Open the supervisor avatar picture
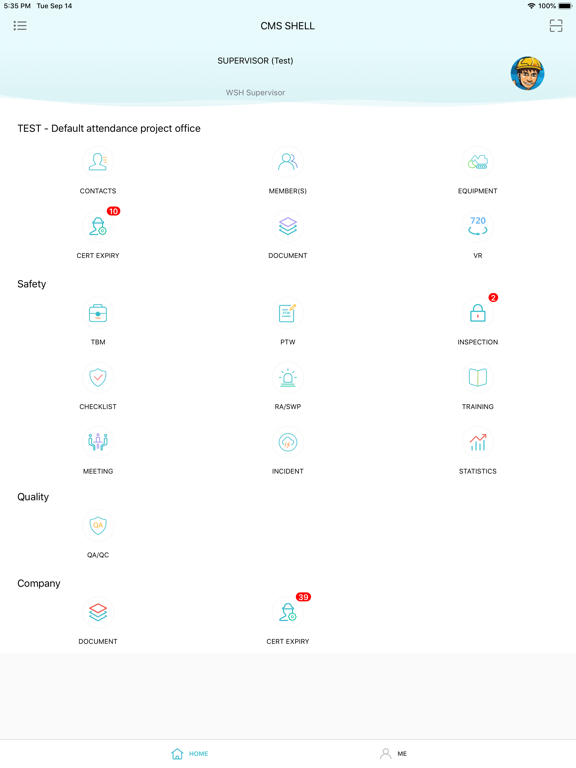576x768 pixels. tap(528, 73)
